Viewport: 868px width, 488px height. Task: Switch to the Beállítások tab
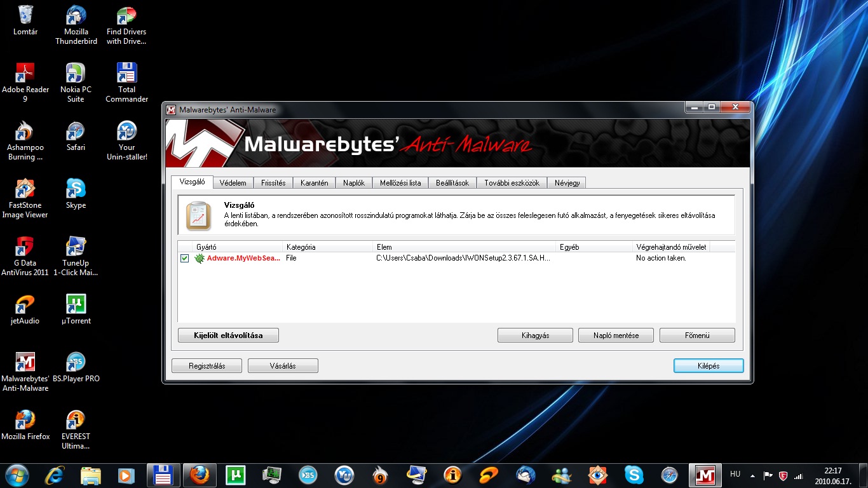click(x=452, y=183)
